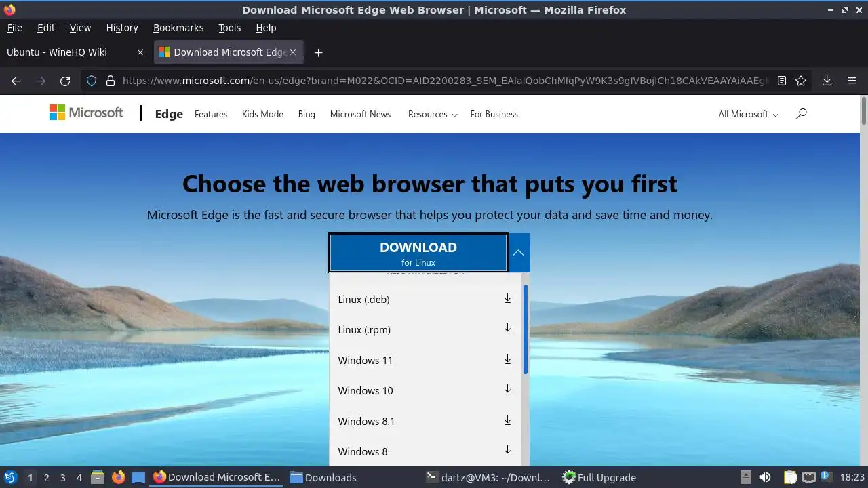The height and width of the screenshot is (488, 868).
Task: Bookmark this page with the star
Action: tap(801, 81)
